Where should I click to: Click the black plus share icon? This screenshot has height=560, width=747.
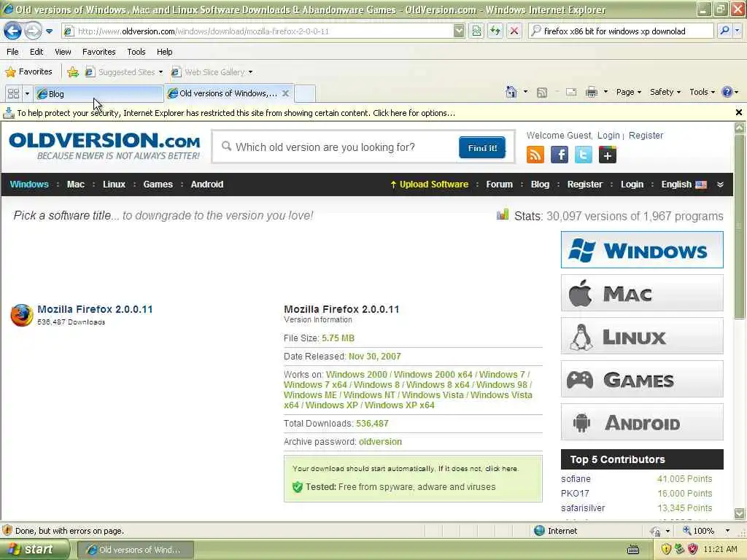(x=608, y=155)
